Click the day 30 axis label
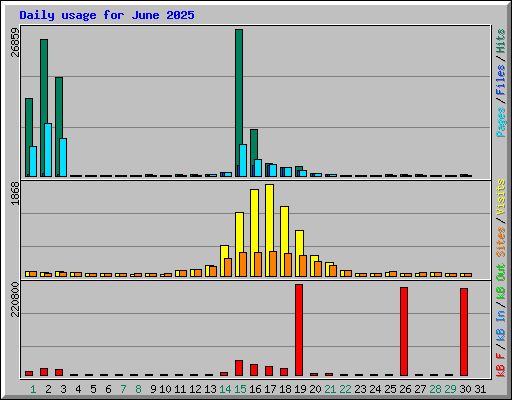The height and width of the screenshot is (400, 512). [465, 389]
